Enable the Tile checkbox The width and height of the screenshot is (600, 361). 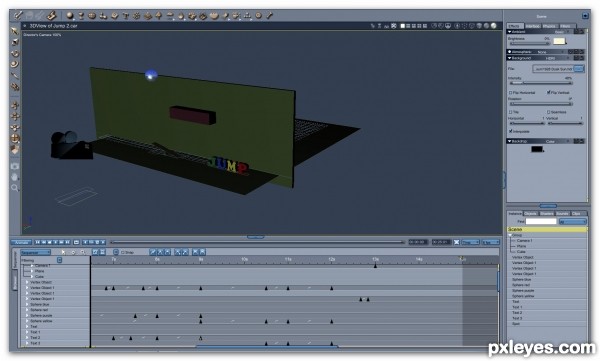(x=510, y=112)
